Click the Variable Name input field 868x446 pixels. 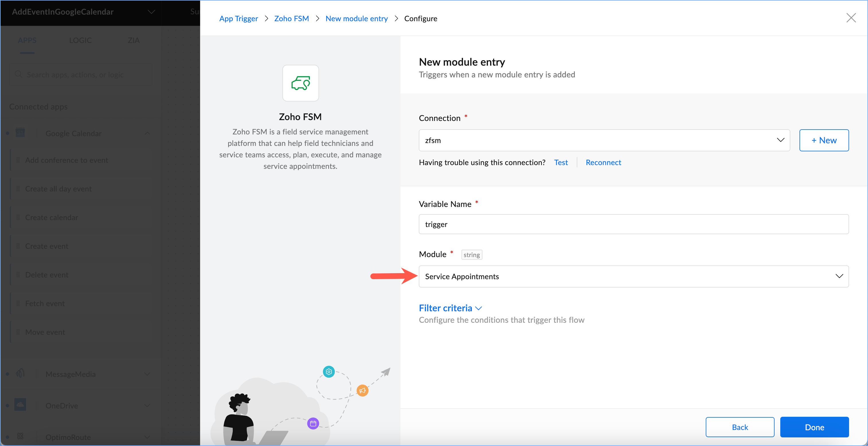633,224
